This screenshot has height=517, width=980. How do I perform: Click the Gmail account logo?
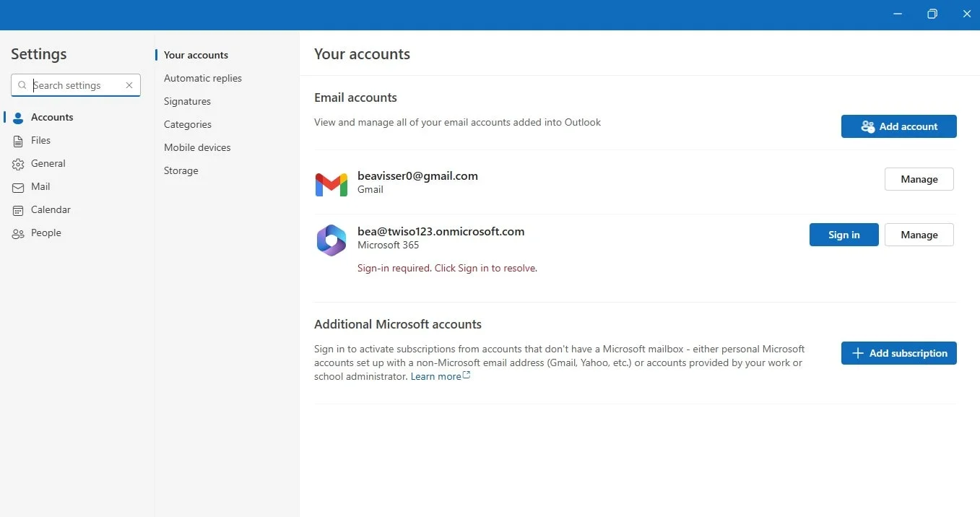coord(331,184)
